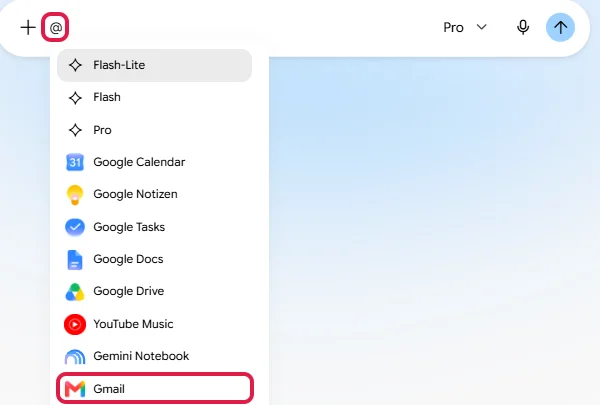
Task: Click the Gmail envelope icon
Action: point(75,389)
